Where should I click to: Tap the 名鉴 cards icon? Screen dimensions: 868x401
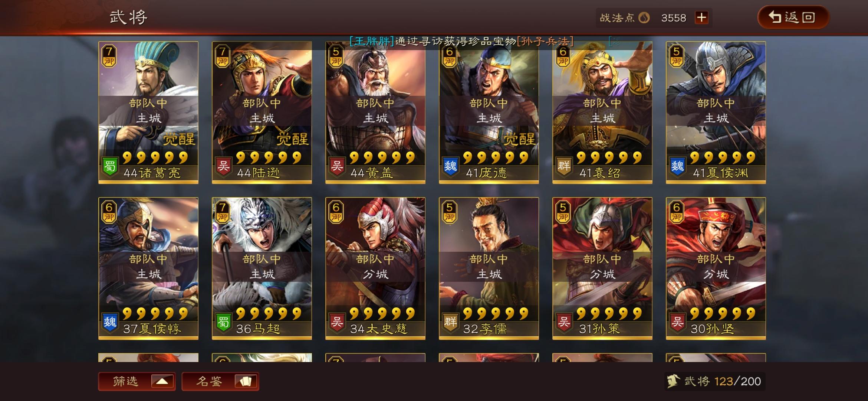246,381
